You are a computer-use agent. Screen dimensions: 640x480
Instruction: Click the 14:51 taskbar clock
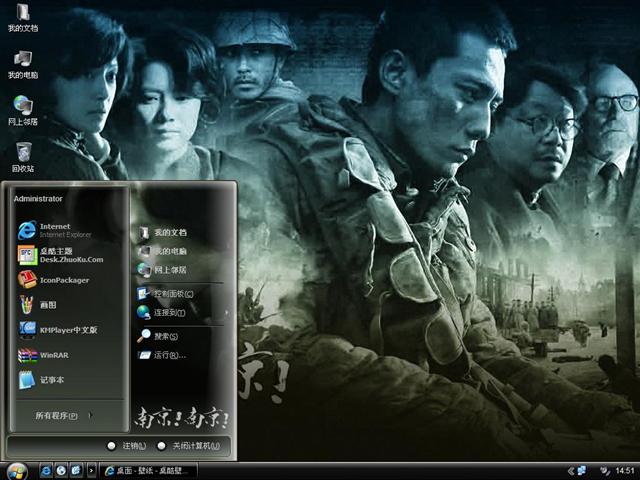(624, 471)
